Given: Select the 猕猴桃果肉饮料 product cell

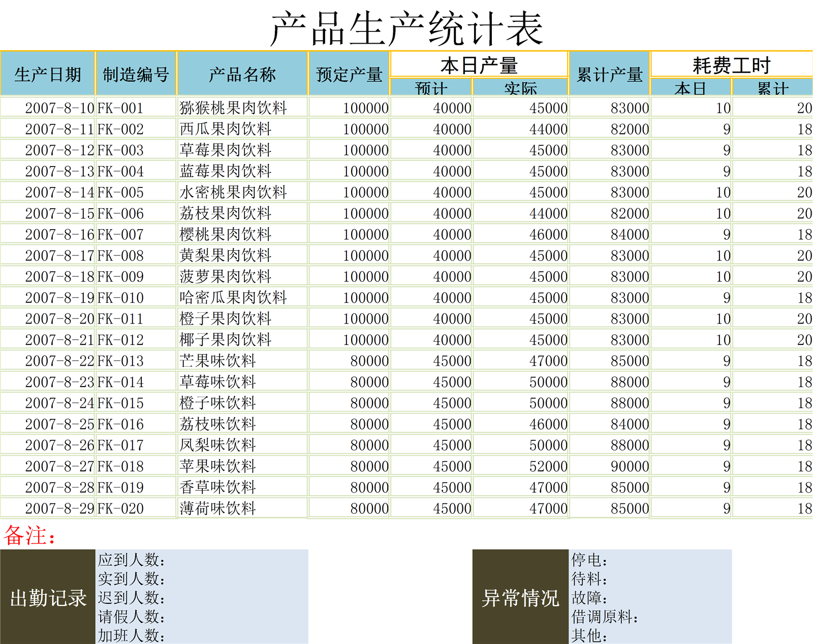Looking at the screenshot, I should click(233, 108).
